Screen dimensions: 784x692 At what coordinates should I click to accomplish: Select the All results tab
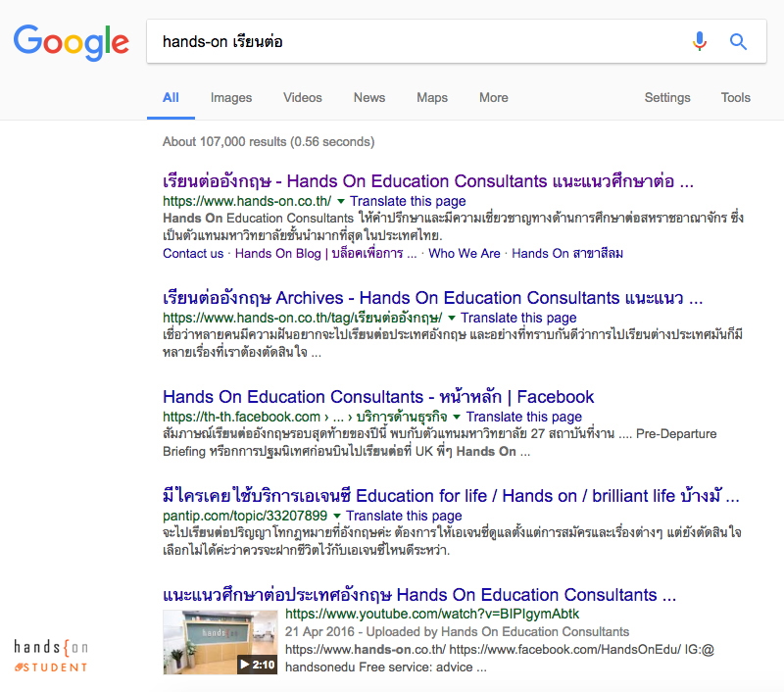tap(171, 97)
